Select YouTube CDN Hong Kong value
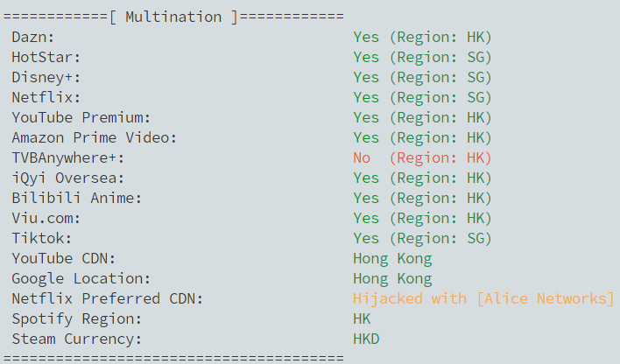 (392, 259)
